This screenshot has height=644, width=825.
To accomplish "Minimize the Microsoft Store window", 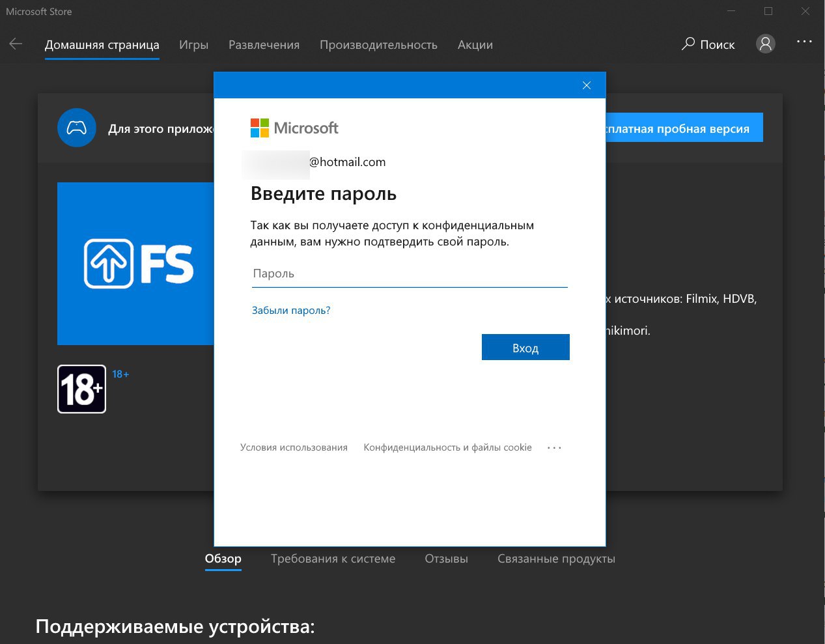I will click(732, 11).
